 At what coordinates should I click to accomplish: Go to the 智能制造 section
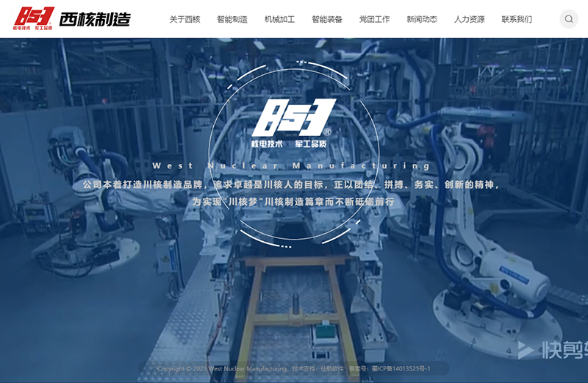[x=232, y=19]
